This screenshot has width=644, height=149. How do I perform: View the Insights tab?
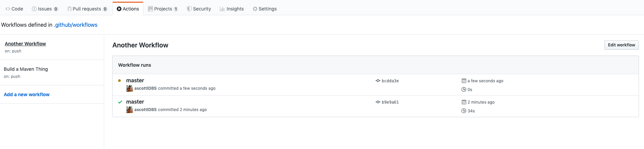[x=232, y=9]
